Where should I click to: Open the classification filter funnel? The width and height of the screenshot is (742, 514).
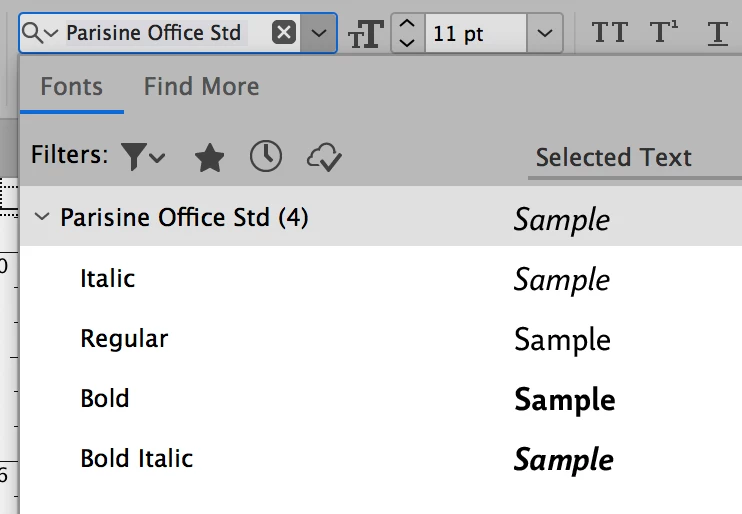[x=142, y=156]
